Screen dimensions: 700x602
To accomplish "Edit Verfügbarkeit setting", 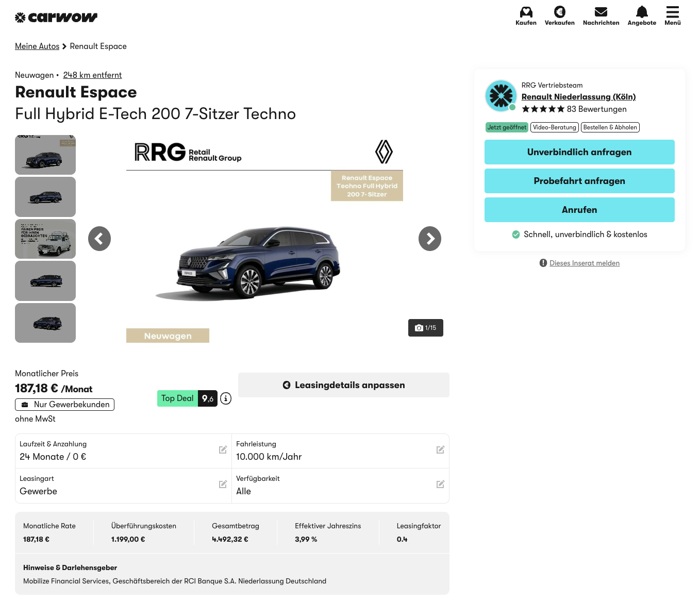I will (x=440, y=484).
